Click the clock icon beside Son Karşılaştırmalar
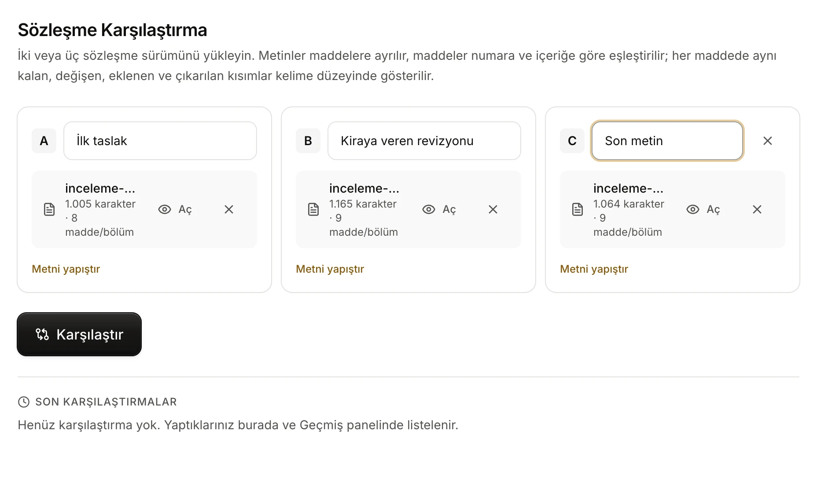 pyautogui.click(x=24, y=402)
